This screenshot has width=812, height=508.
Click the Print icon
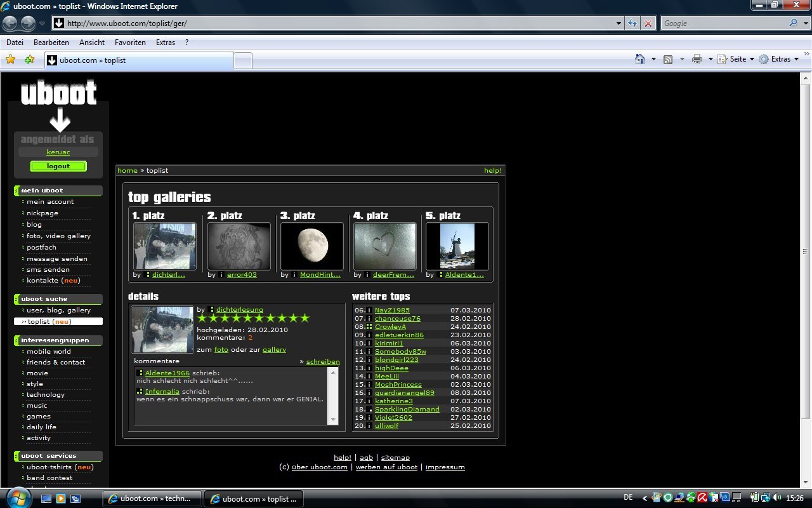click(697, 59)
